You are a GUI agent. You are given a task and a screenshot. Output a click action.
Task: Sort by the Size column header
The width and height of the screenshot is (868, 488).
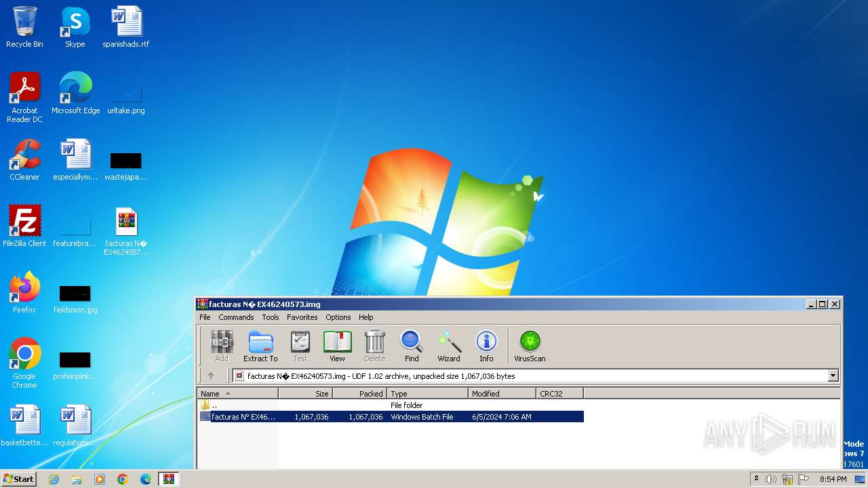pos(305,393)
